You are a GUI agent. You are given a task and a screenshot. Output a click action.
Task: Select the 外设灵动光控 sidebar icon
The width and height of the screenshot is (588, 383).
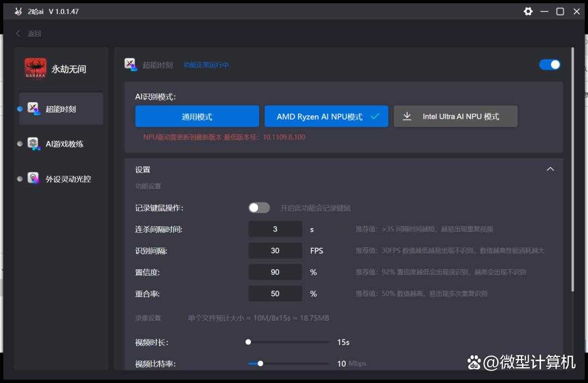[x=34, y=178]
